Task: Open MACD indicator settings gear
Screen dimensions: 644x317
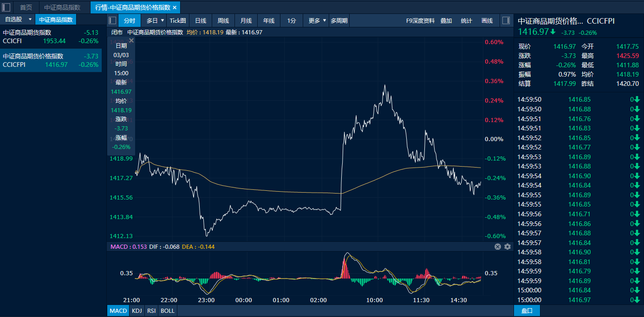Action: coord(507,247)
